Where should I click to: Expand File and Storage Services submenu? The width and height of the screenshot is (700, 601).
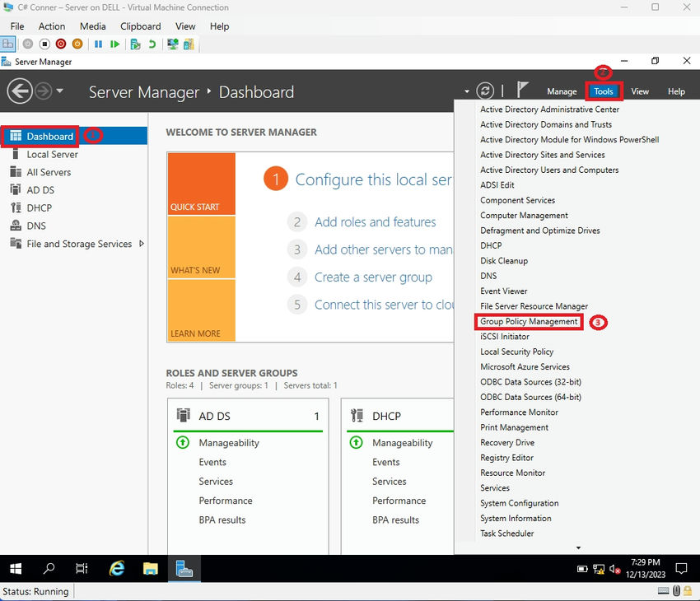click(142, 244)
